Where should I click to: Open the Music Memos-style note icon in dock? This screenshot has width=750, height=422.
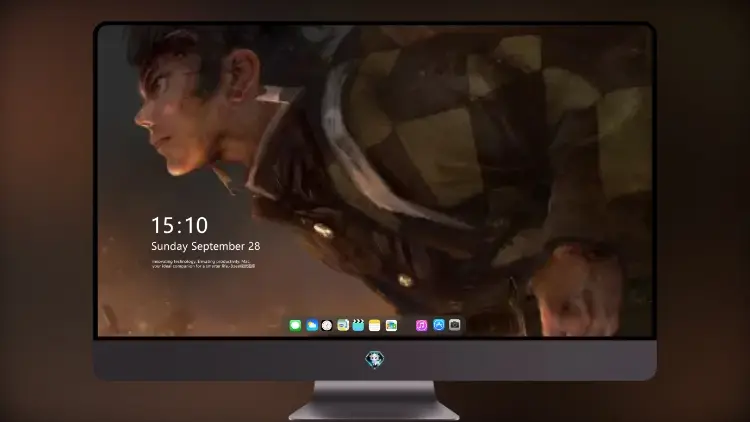coord(343,325)
